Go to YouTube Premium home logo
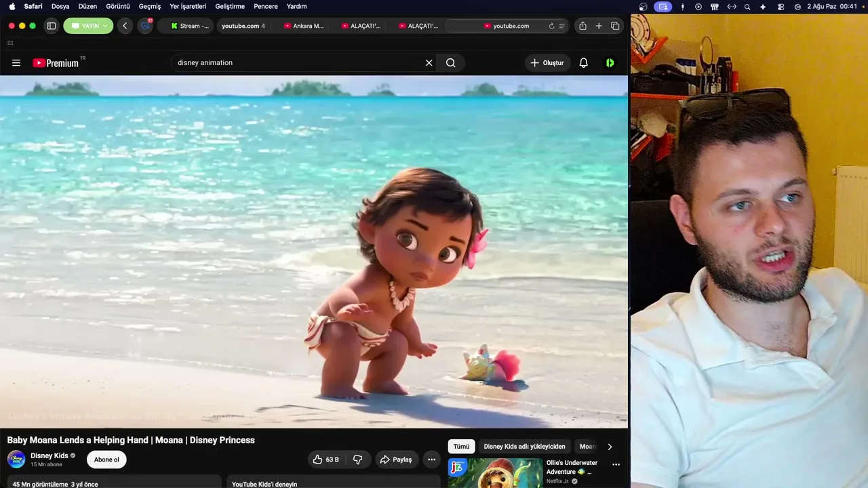The height and width of the screenshot is (488, 868). pyautogui.click(x=56, y=63)
